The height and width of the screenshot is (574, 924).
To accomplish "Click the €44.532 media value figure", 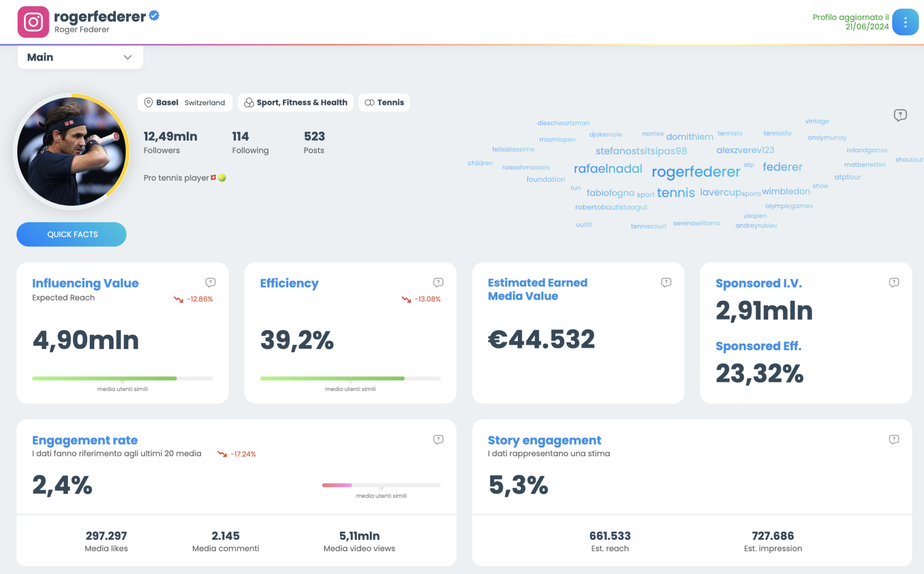I will [541, 339].
